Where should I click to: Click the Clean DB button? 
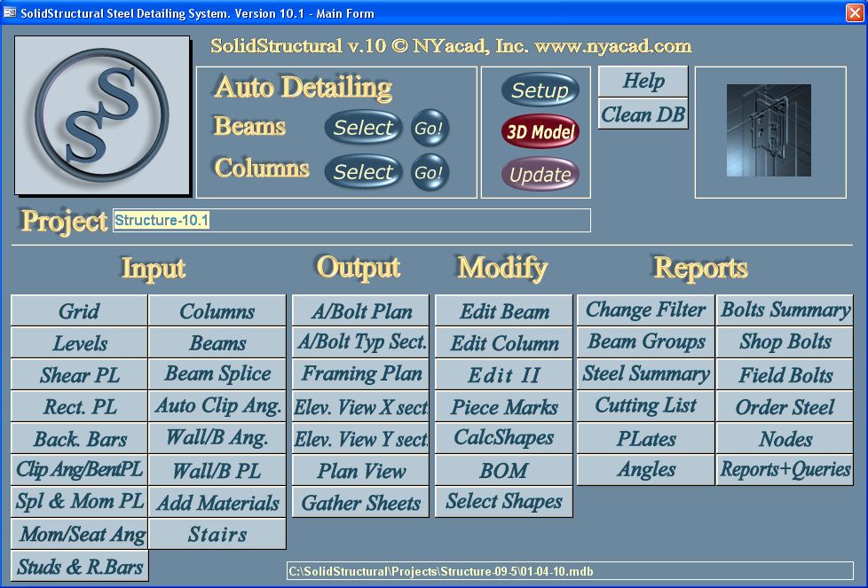pyautogui.click(x=643, y=114)
